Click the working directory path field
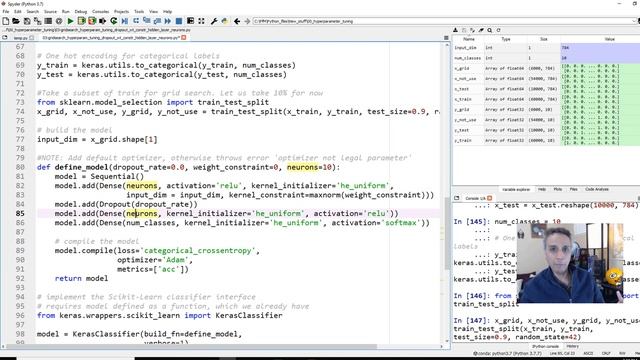The height and width of the screenshot is (360, 640). [x=444, y=21]
